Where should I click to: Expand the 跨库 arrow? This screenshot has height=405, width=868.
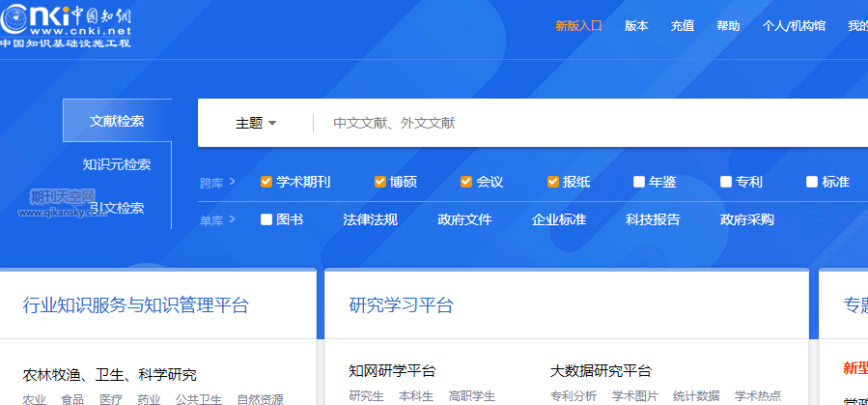point(233,182)
